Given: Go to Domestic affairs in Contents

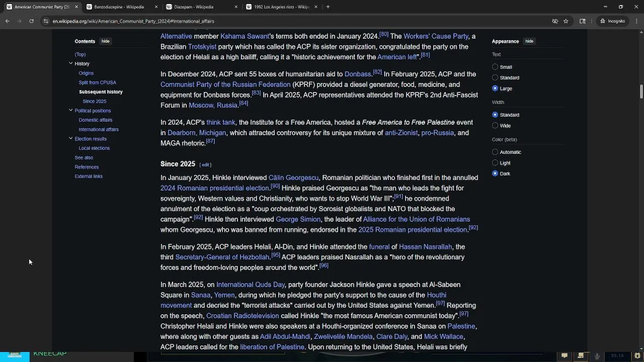Looking at the screenshot, I should pos(96,120).
